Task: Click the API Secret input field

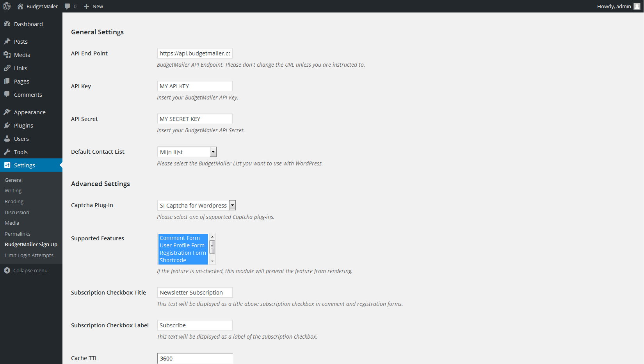Action: [195, 119]
